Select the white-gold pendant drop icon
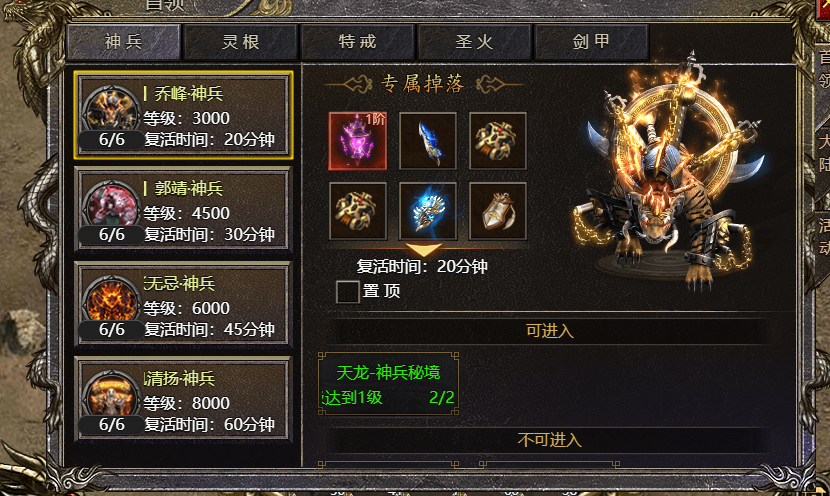This screenshot has height=496, width=830. (498, 211)
